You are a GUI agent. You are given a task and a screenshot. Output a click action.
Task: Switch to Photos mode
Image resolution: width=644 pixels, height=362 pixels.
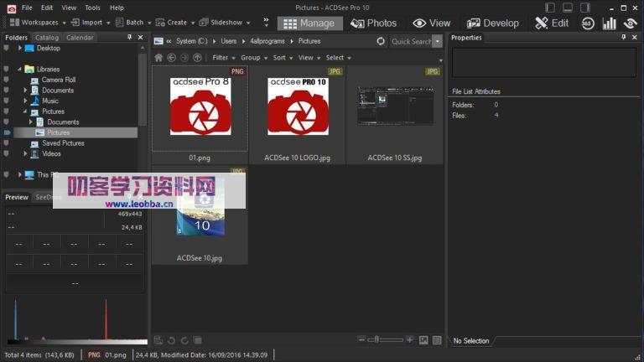[373, 23]
